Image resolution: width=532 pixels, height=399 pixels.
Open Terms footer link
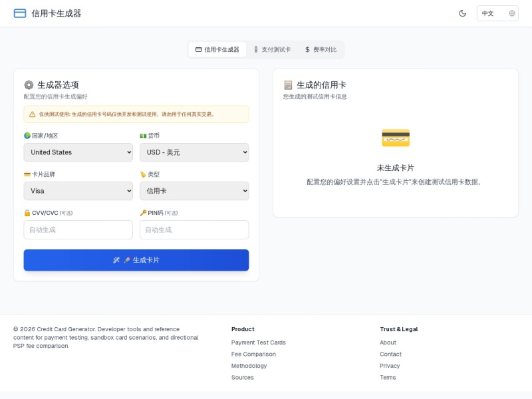388,377
